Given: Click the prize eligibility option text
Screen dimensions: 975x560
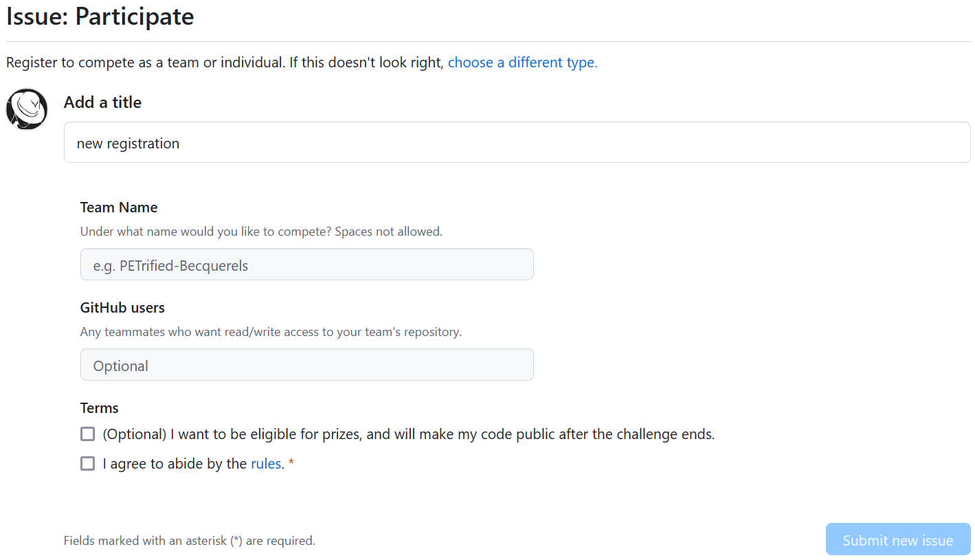Looking at the screenshot, I should coord(409,434).
